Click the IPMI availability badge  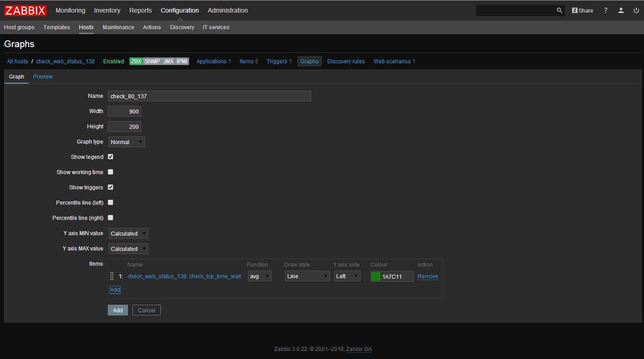click(x=182, y=61)
